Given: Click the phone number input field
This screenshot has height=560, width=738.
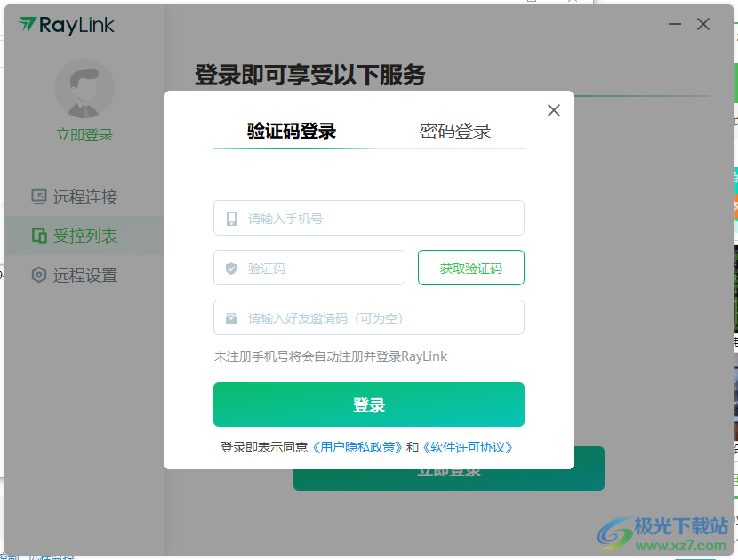Looking at the screenshot, I should pos(368,218).
